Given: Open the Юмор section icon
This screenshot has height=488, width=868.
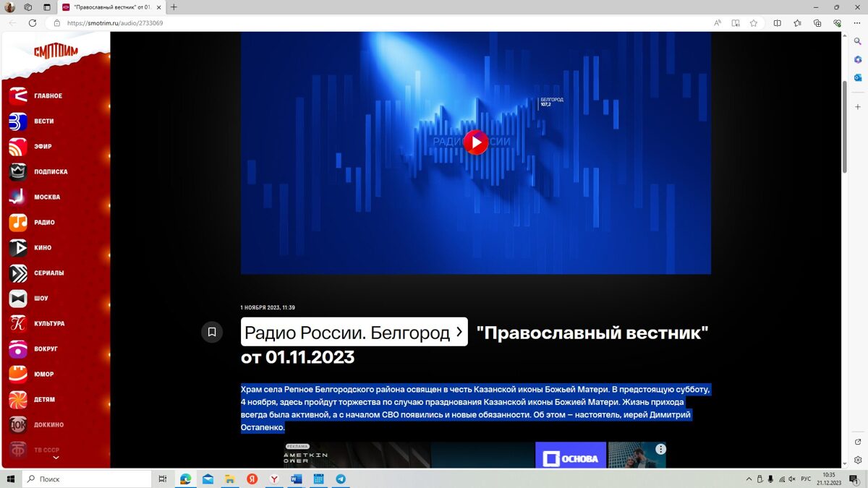Looking at the screenshot, I should [18, 374].
